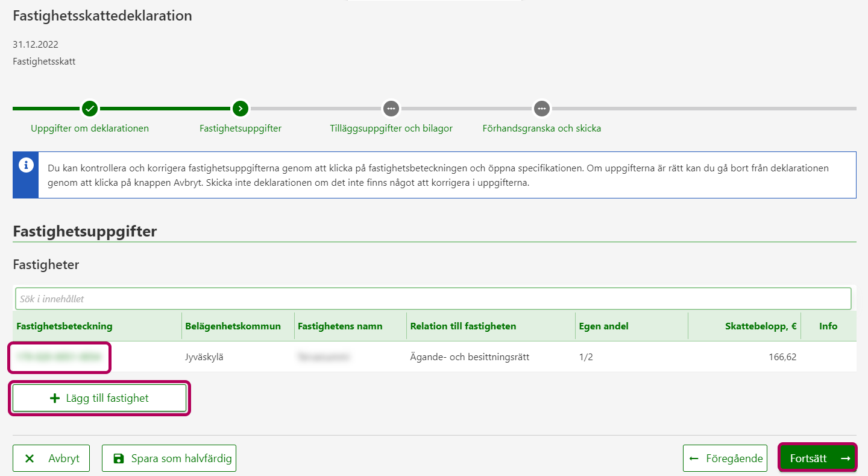Click the current step arrow circle

pyautogui.click(x=241, y=109)
